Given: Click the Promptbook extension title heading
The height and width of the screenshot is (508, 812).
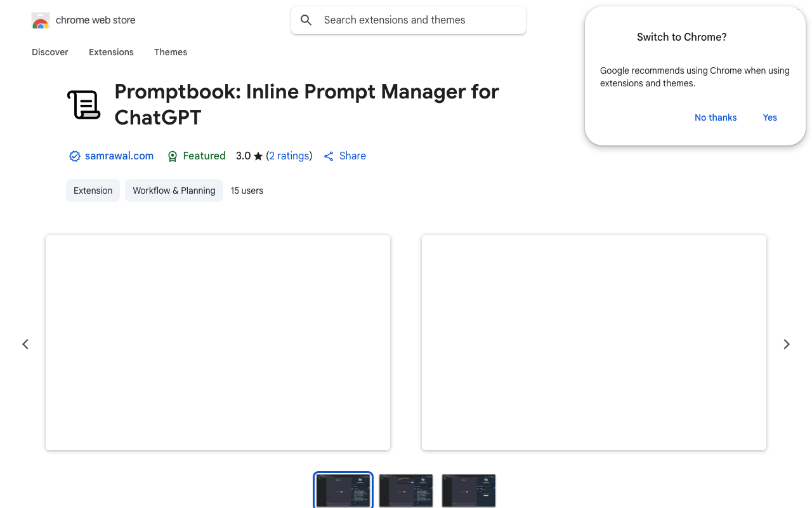Looking at the screenshot, I should tap(307, 104).
